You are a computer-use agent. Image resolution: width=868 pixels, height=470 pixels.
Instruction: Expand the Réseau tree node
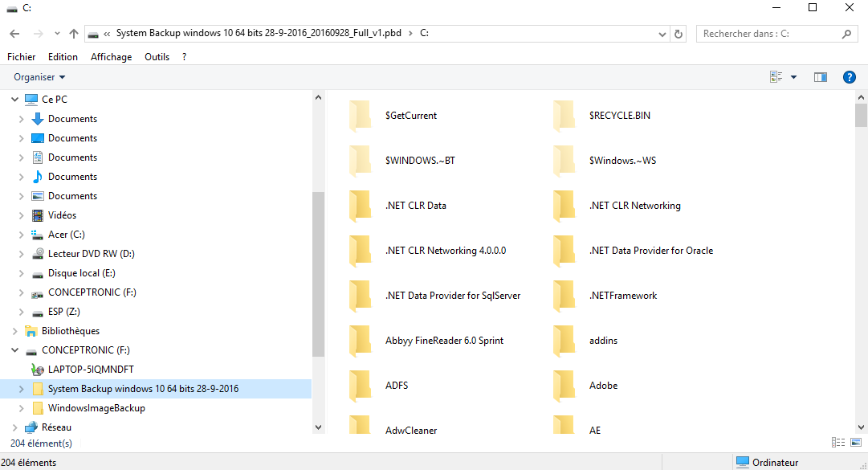15,427
